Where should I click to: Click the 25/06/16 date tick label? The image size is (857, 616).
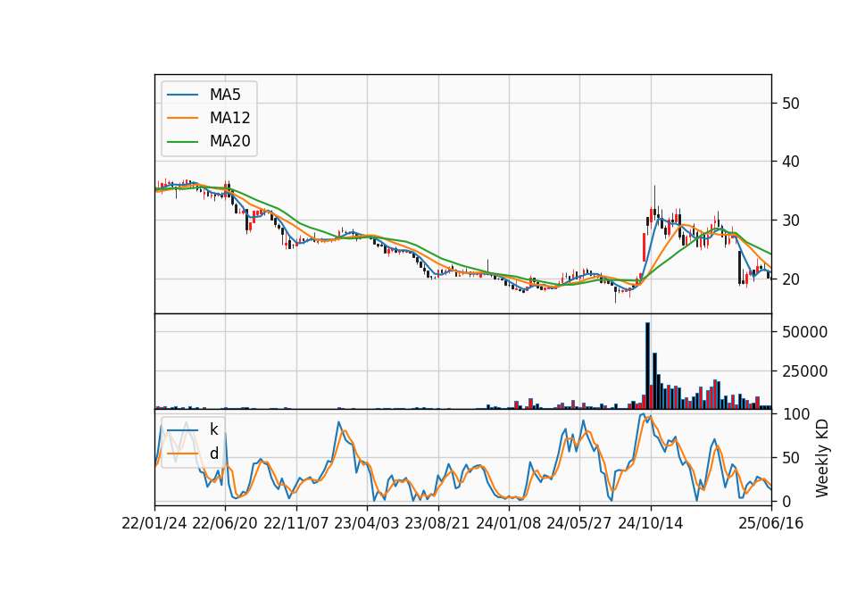[x=771, y=523]
